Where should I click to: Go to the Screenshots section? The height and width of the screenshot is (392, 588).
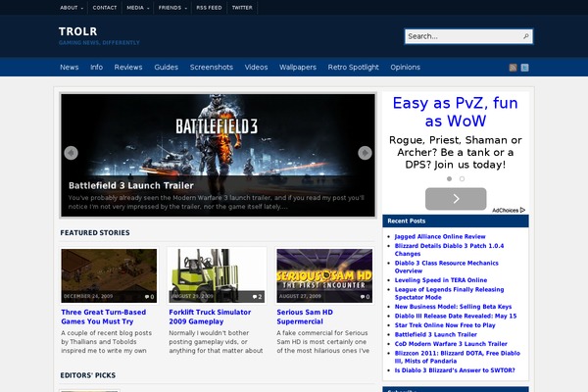pyautogui.click(x=212, y=68)
